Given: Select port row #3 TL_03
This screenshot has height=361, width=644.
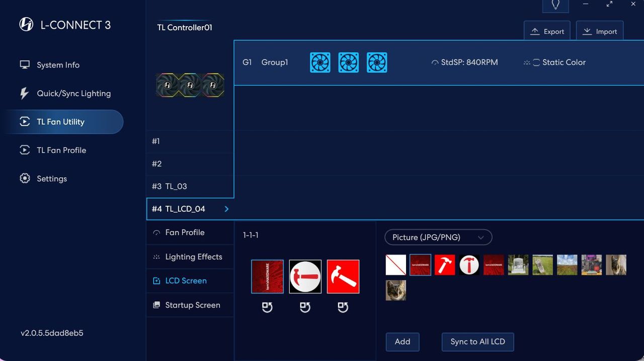Looking at the screenshot, I should 190,186.
